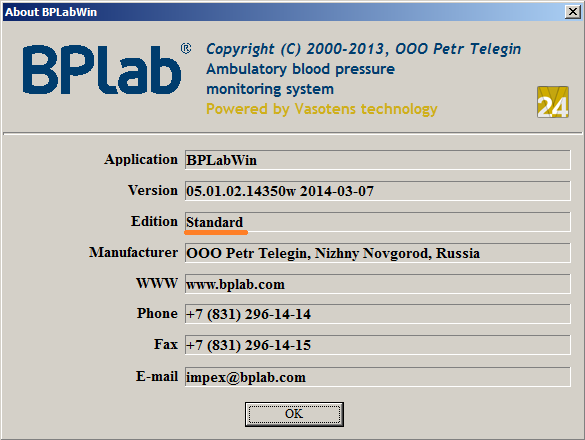Click the Application field showing BPLabWin
Viewport: 585px width, 440px height.
(x=378, y=160)
